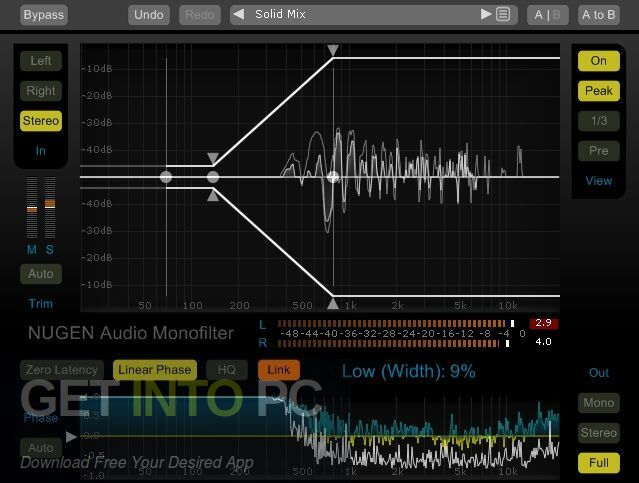Click bottom frequency marker triangle near 1k
The image size is (639, 483).
[x=333, y=304]
